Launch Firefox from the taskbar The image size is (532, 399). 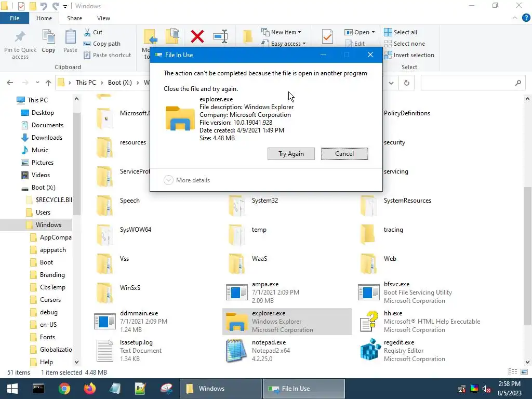[x=90, y=389]
